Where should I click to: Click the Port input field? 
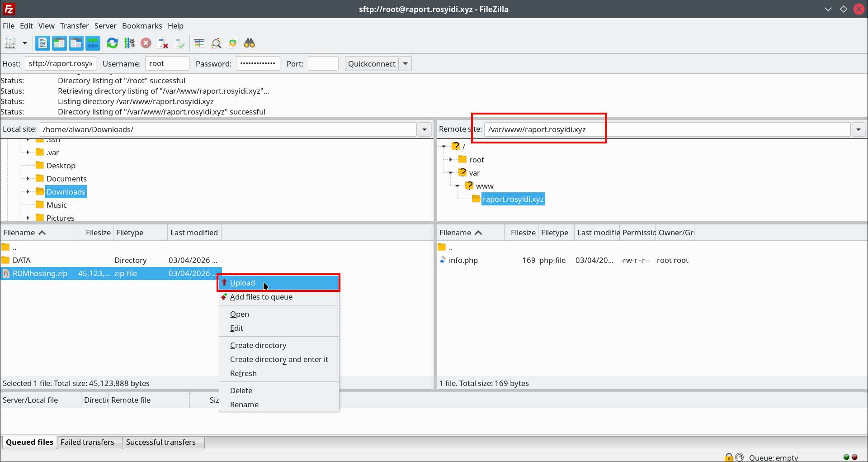[323, 64]
